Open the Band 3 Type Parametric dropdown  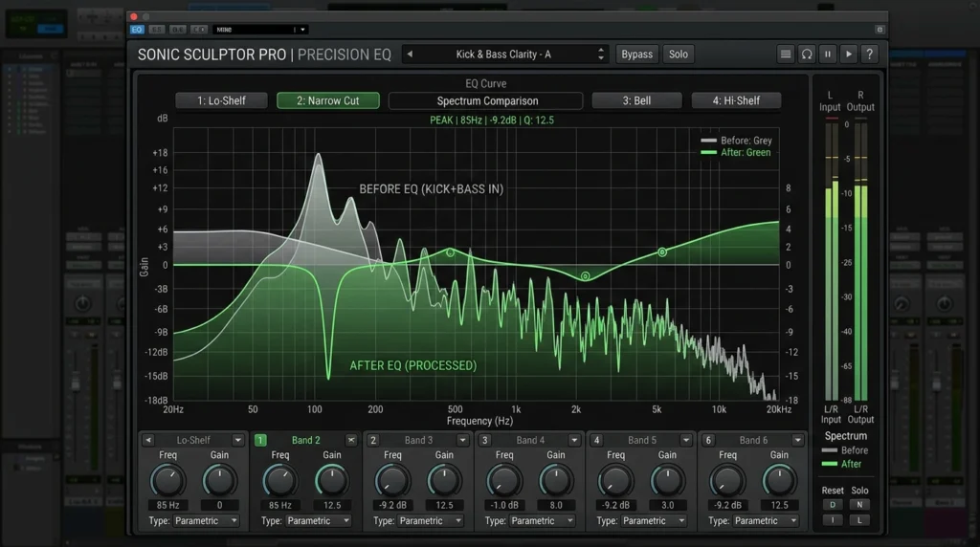(x=431, y=521)
